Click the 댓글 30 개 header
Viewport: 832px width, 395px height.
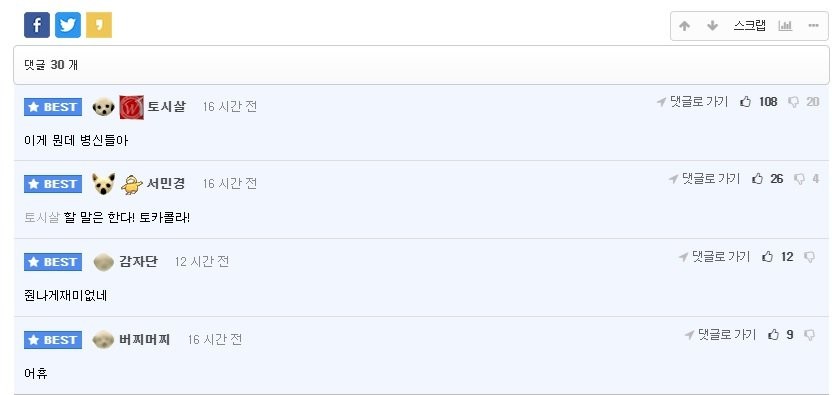pos(51,65)
